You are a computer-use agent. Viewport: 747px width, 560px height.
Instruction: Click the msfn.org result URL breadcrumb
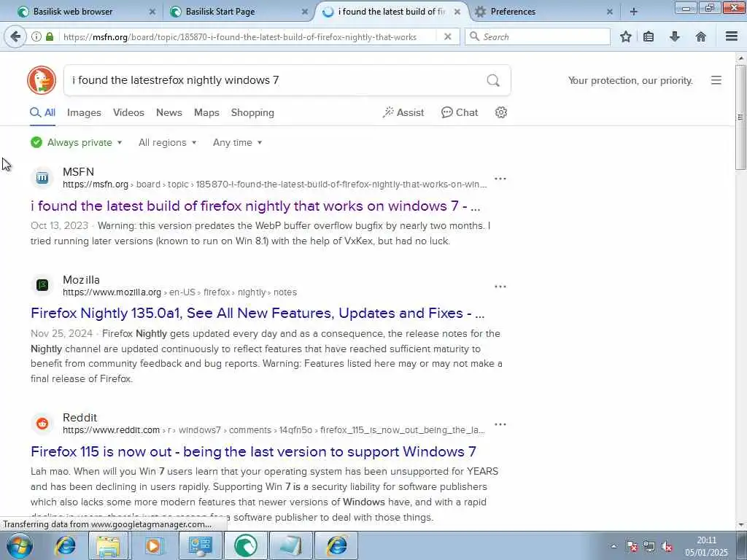click(x=275, y=184)
